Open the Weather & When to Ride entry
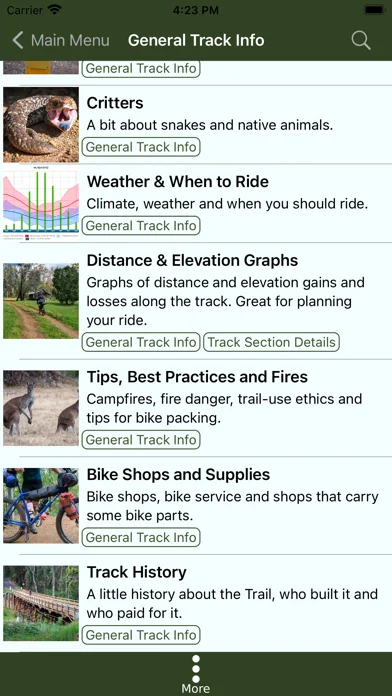This screenshot has width=392, height=696. click(178, 182)
